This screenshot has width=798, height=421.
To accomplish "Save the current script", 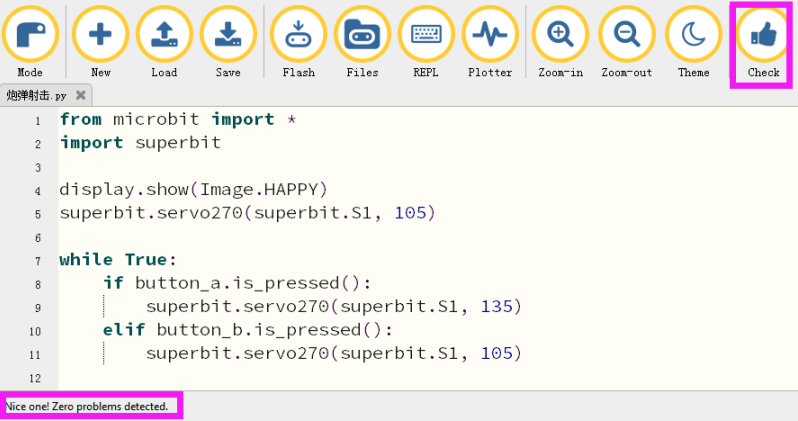I will pyautogui.click(x=228, y=35).
